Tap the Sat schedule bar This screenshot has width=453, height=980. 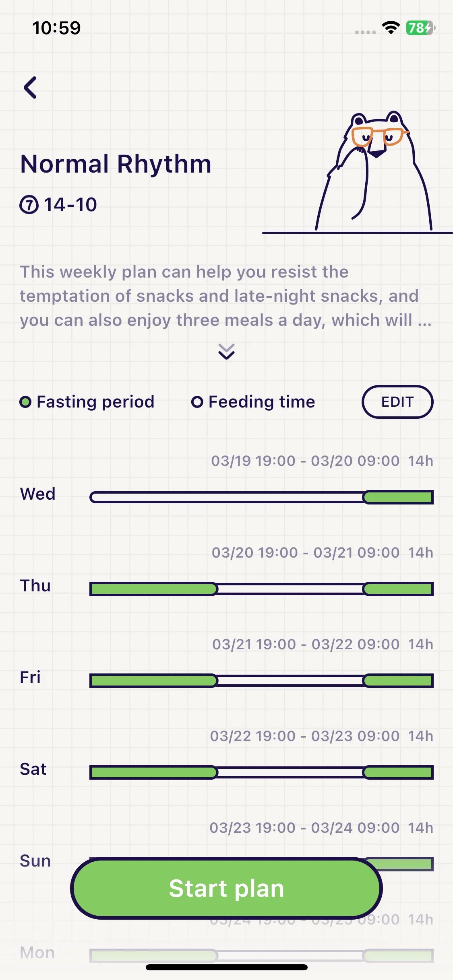click(261, 772)
